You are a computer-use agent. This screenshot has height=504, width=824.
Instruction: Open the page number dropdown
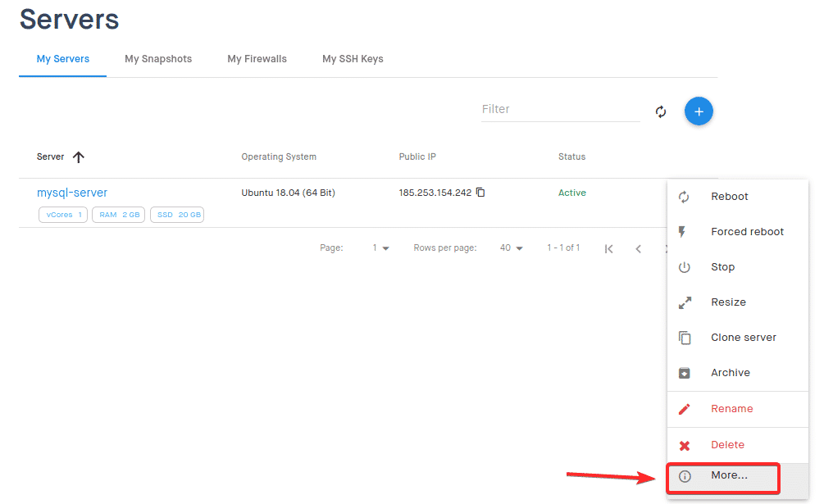pos(380,248)
